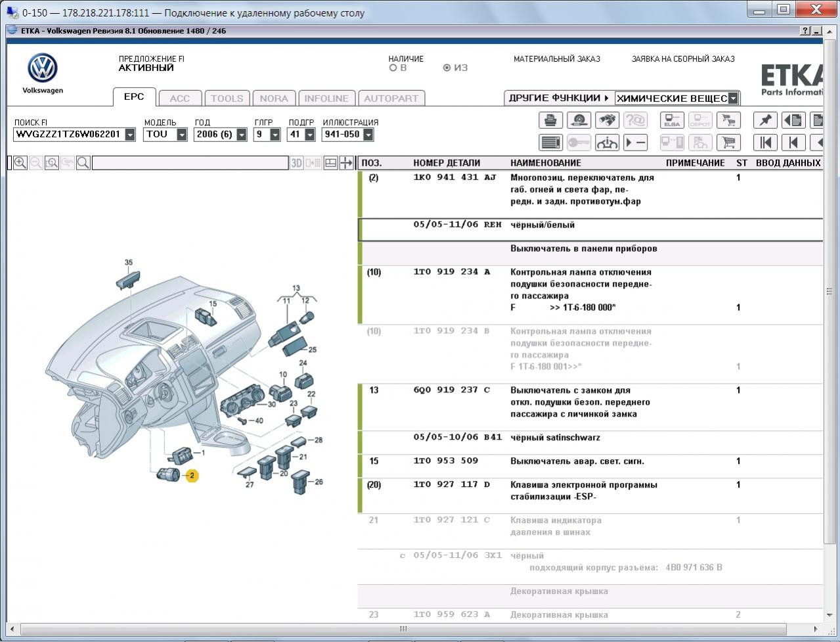Launch the ELSA link button
Image resolution: width=840 pixels, height=642 pixels.
pos(672,120)
